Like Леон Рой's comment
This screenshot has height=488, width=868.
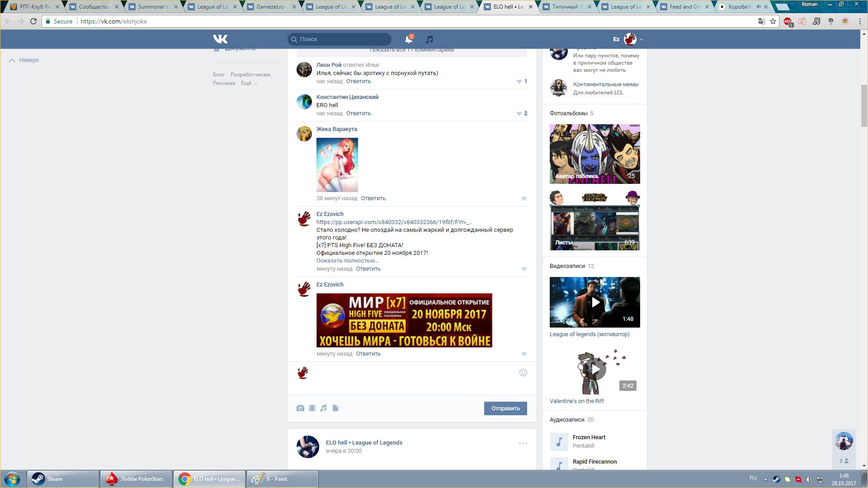(519, 81)
